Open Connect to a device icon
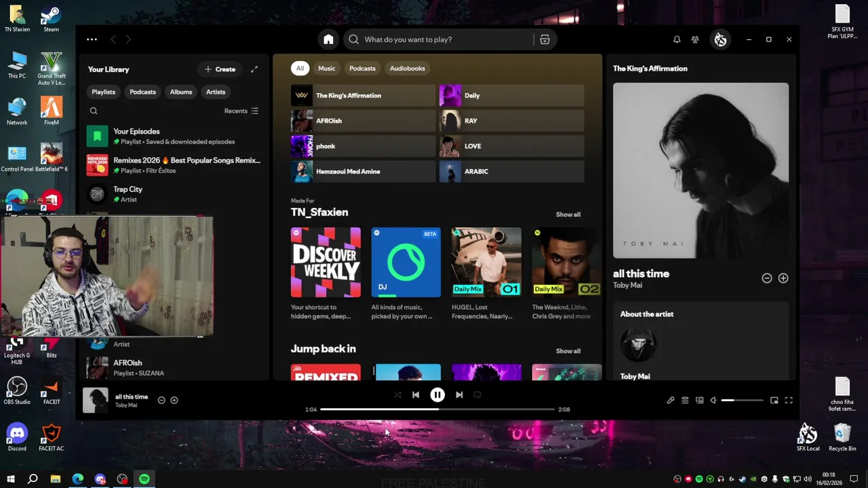Image resolution: width=868 pixels, height=488 pixels. point(700,401)
